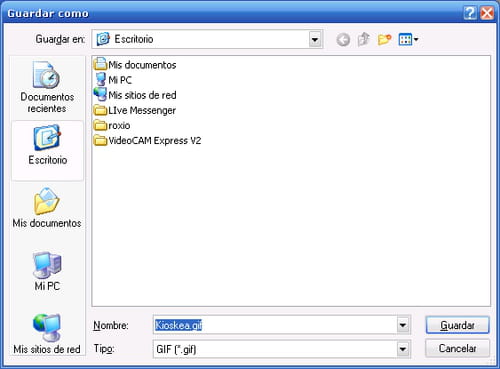500x369 pixels.
Task: Open Mis sitios de red in the places bar
Action: 47,334
